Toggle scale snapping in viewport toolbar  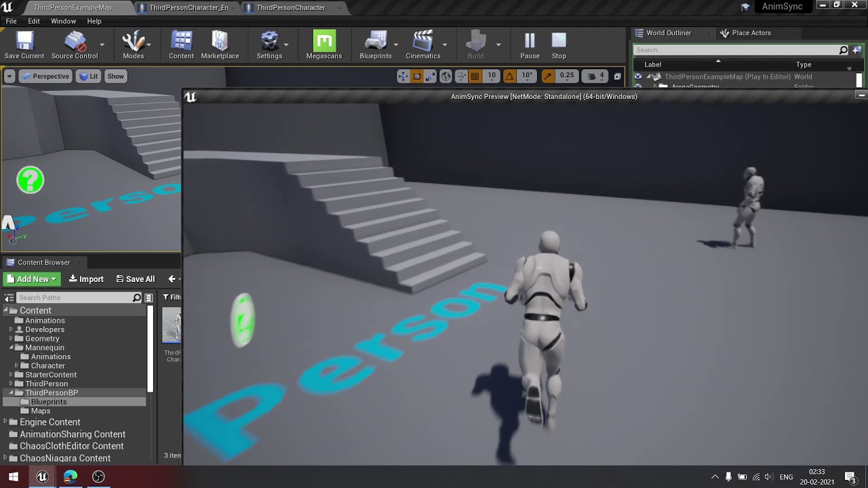click(548, 76)
